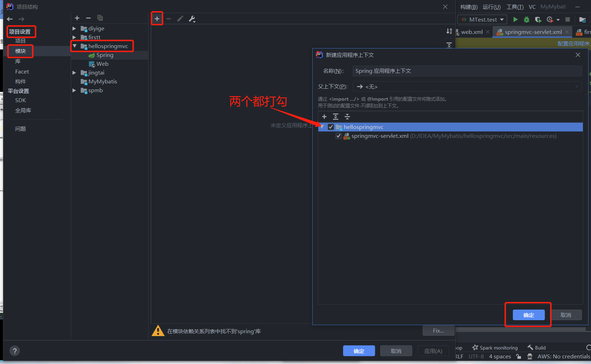Expand the firstt module
Screen dimensions: 591x364
point(74,37)
